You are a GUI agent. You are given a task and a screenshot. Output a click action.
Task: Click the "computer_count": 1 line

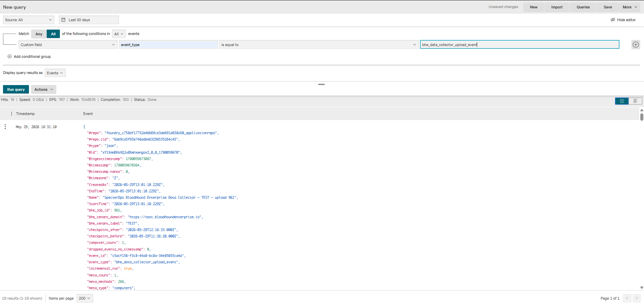pyautogui.click(x=106, y=242)
